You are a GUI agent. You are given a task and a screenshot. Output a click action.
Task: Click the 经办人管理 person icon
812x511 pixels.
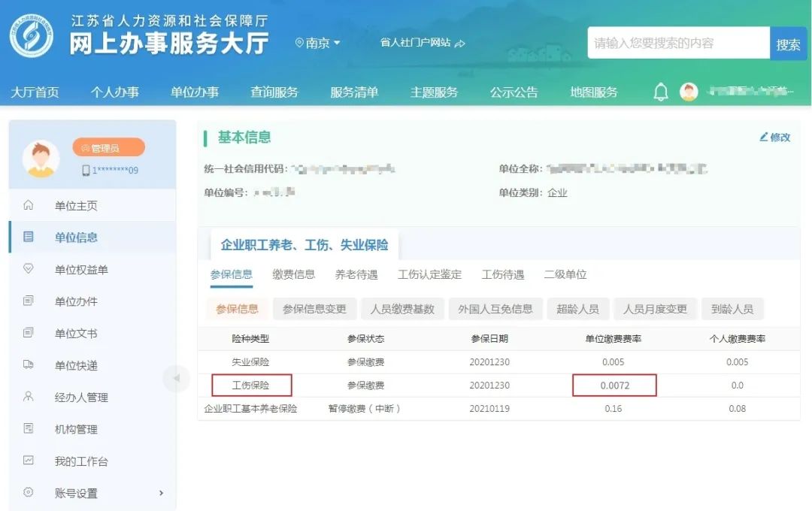coord(29,397)
